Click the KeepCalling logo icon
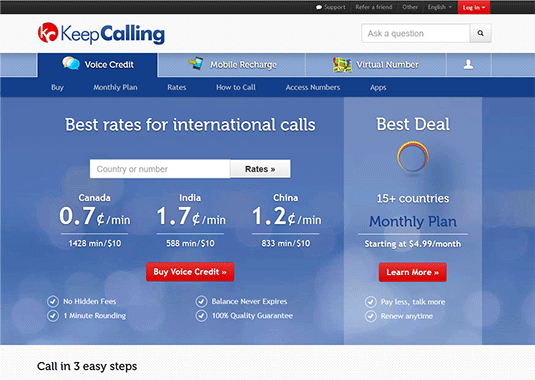Image resolution: width=535 pixels, height=380 pixels. coord(48,33)
